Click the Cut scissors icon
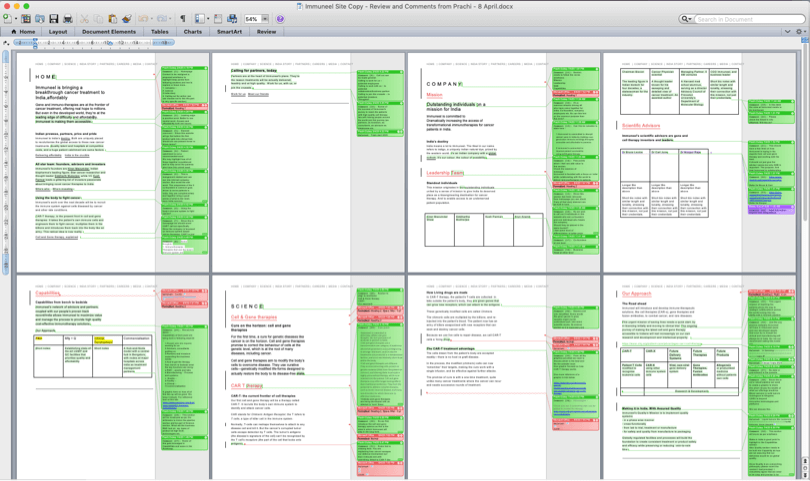Screen dimensions: 810x481 [84, 19]
